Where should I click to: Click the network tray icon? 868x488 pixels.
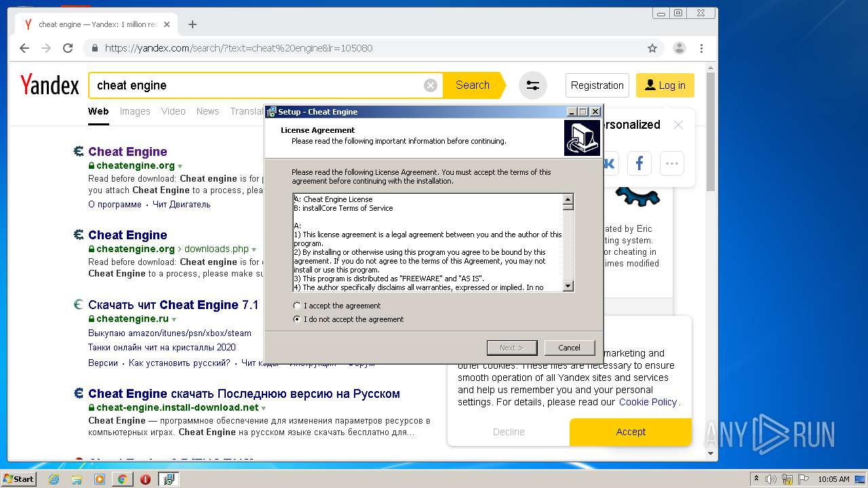[x=787, y=479]
